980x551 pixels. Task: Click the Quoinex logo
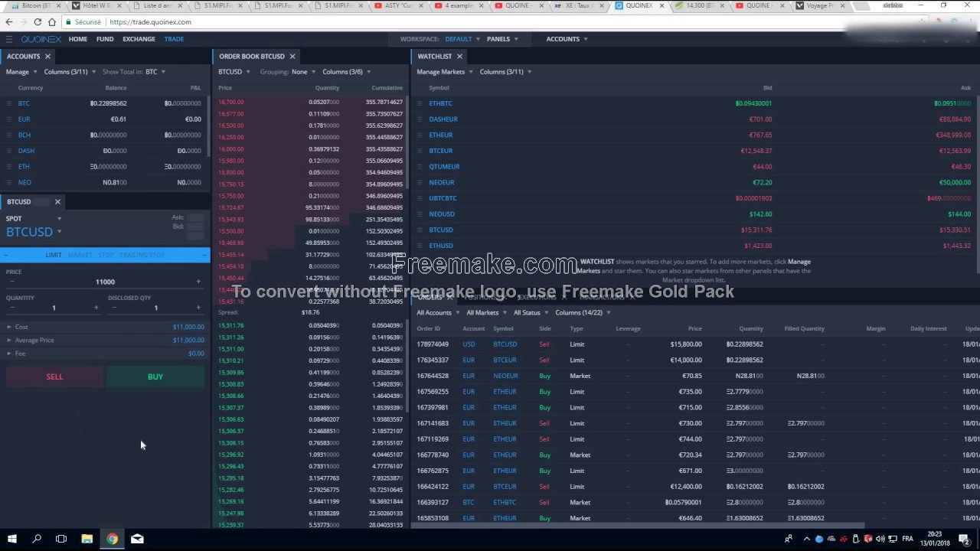coord(41,39)
